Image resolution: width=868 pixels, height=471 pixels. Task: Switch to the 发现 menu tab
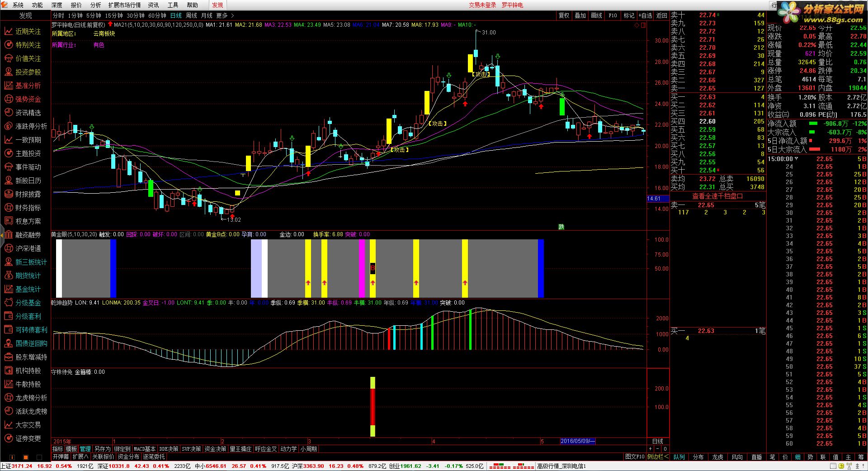[217, 5]
